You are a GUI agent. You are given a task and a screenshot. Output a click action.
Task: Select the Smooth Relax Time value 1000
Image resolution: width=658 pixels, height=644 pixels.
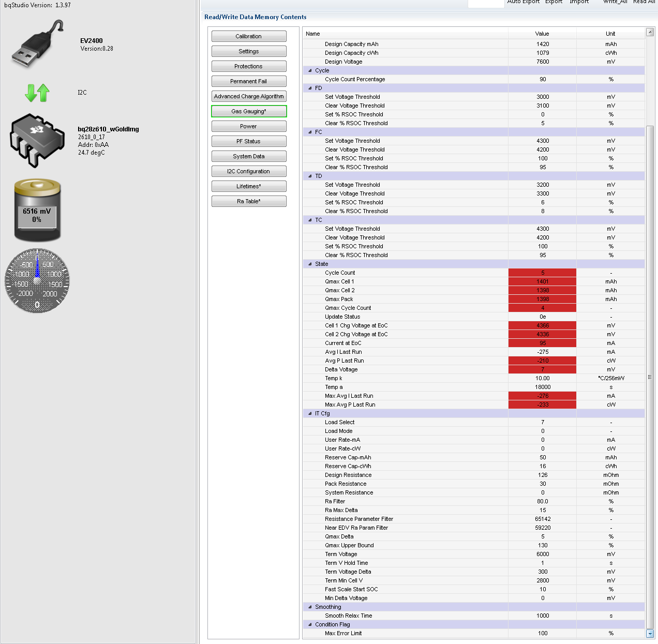pyautogui.click(x=542, y=616)
